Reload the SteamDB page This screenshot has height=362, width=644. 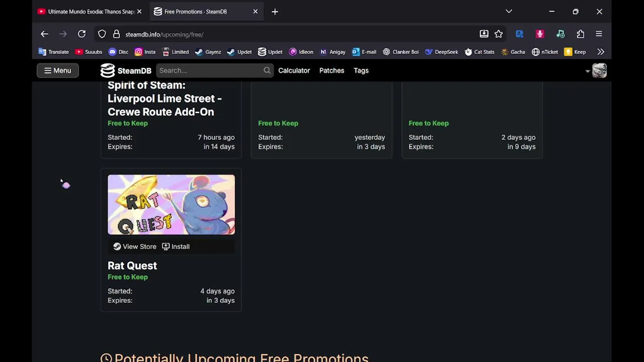(82, 34)
